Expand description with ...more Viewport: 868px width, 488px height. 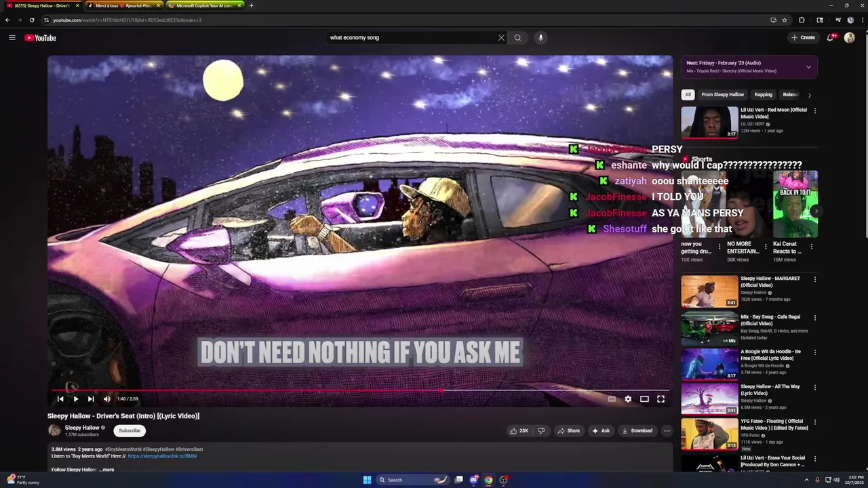pyautogui.click(x=107, y=470)
